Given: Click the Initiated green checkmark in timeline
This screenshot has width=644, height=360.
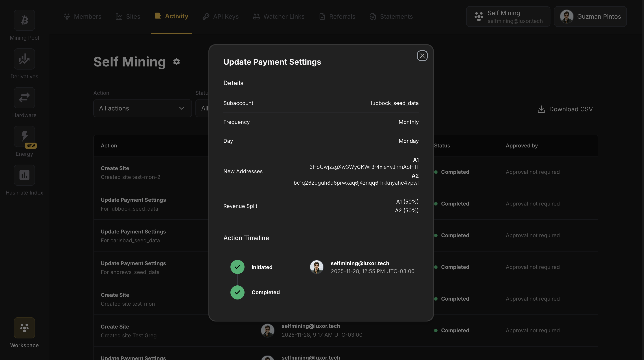Looking at the screenshot, I should (x=237, y=267).
